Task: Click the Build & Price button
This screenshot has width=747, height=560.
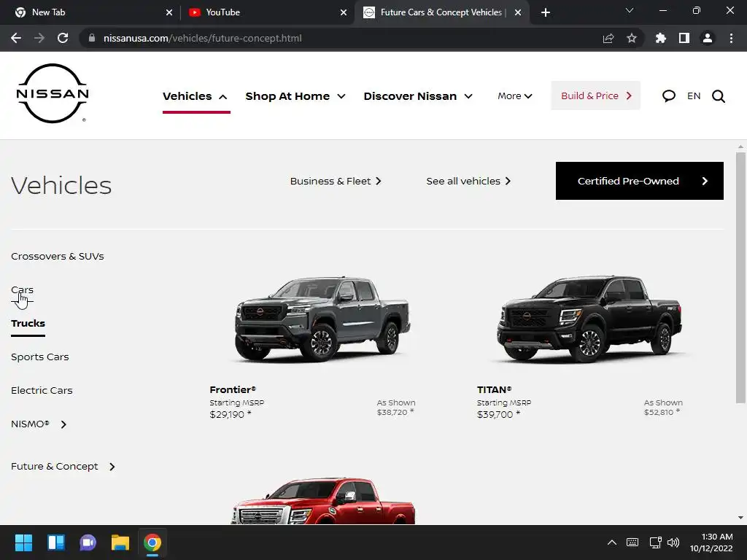Action: tap(595, 96)
